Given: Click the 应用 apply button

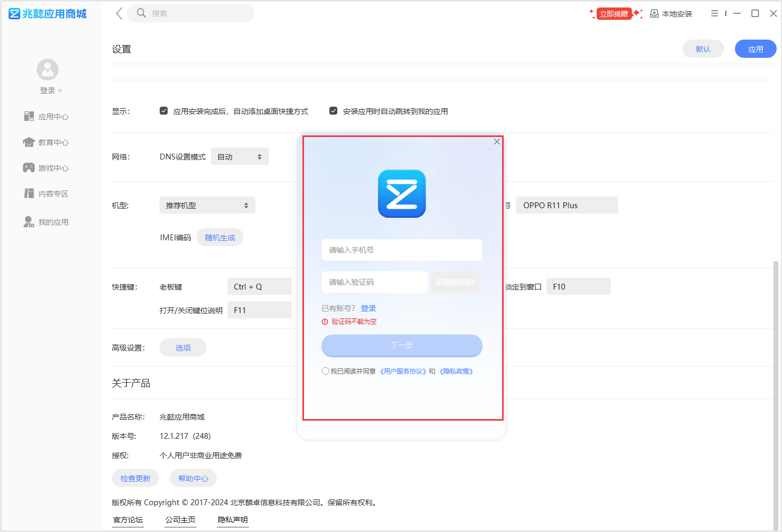Looking at the screenshot, I should (x=755, y=49).
